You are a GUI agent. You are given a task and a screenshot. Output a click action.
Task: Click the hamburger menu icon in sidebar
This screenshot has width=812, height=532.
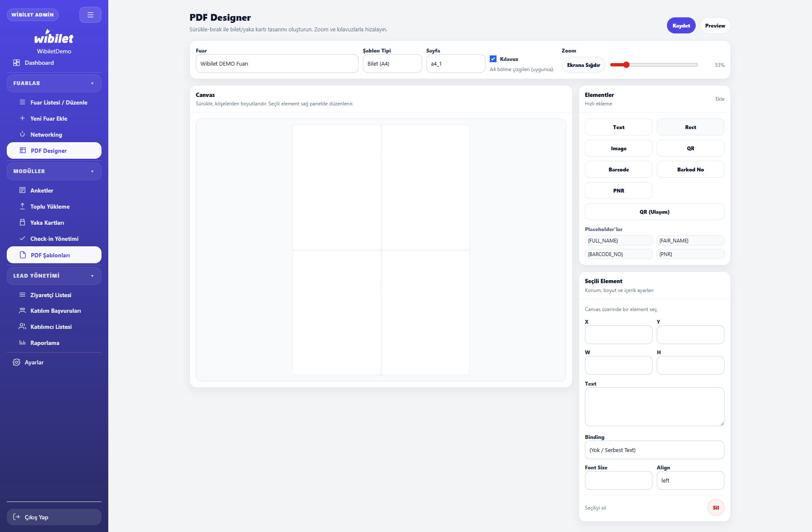pyautogui.click(x=90, y=15)
